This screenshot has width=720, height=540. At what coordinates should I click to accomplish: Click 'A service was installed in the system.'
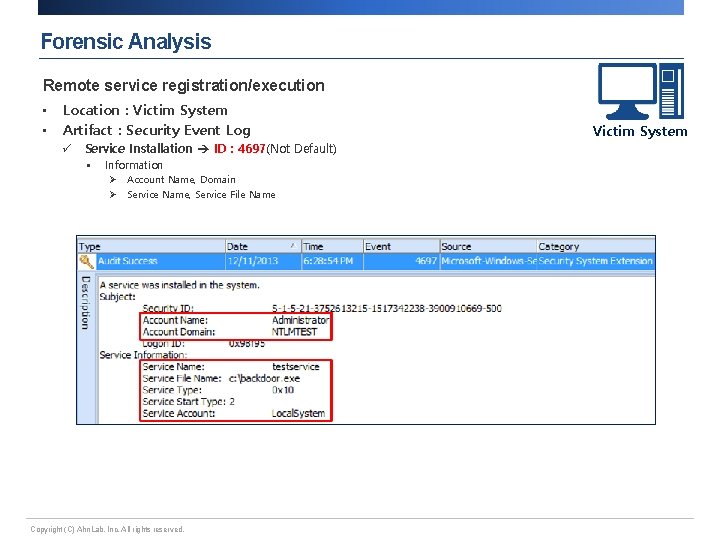coord(180,285)
